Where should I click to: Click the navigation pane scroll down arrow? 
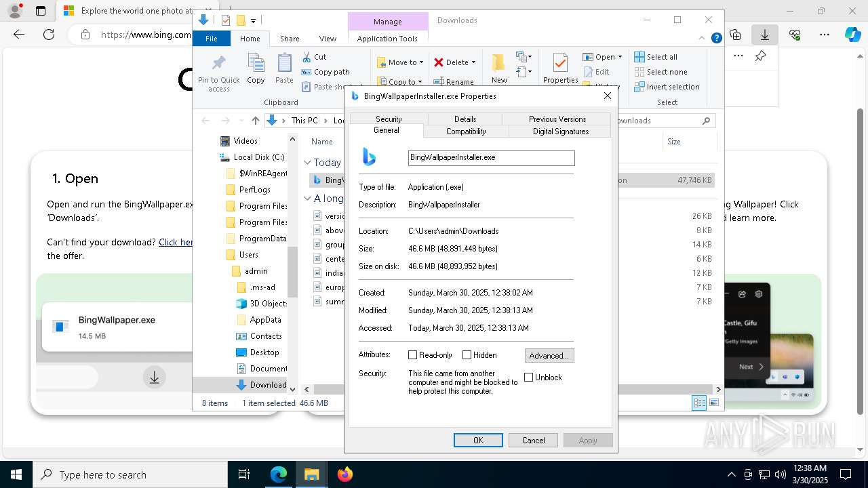[292, 390]
